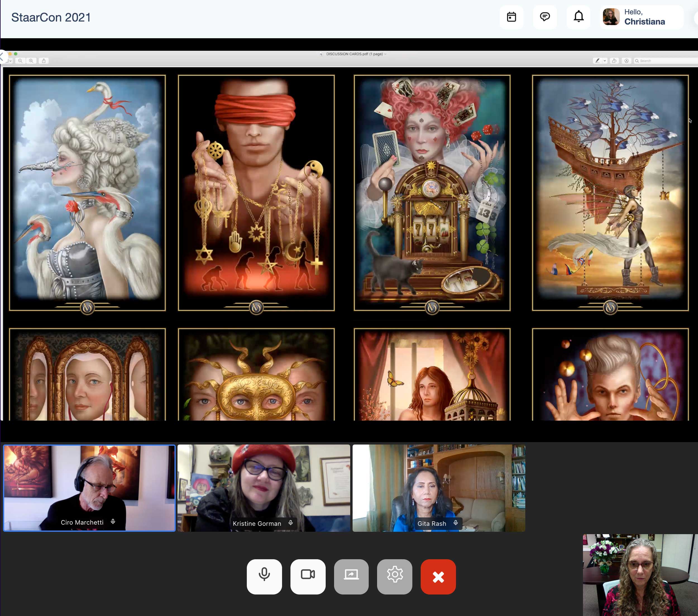Open the settings gear button

point(395,576)
